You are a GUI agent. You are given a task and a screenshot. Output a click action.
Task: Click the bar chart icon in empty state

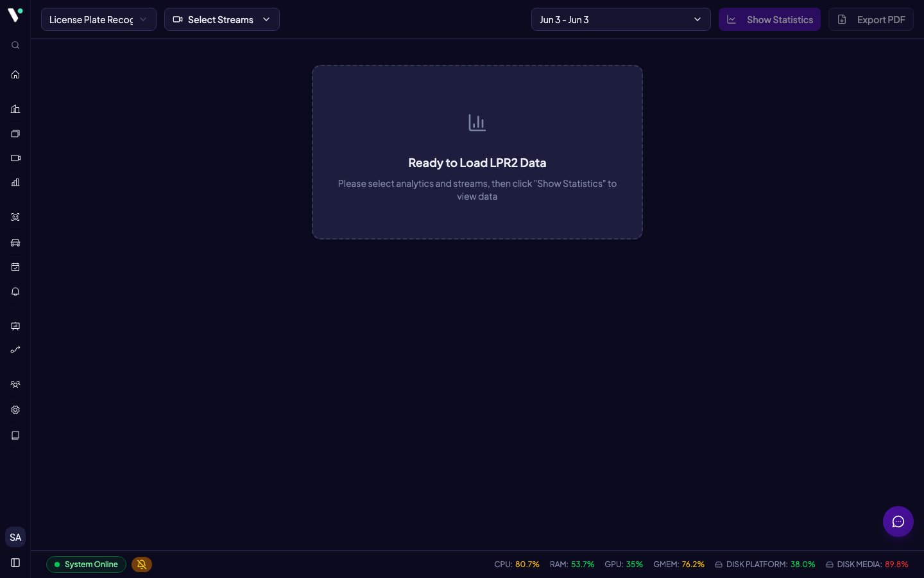click(x=477, y=123)
